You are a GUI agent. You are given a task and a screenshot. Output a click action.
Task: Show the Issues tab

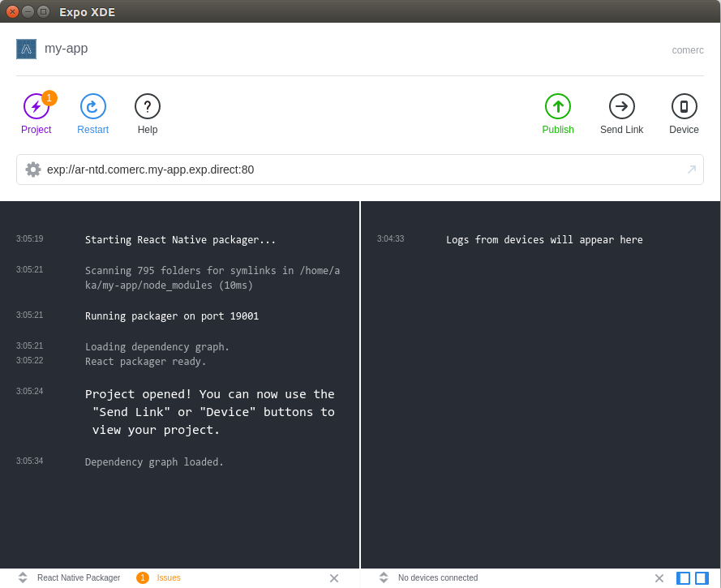pyautogui.click(x=169, y=578)
